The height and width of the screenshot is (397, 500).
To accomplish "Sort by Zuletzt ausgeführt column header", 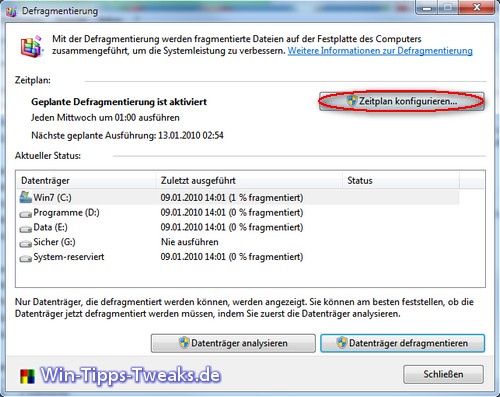I will [x=249, y=181].
